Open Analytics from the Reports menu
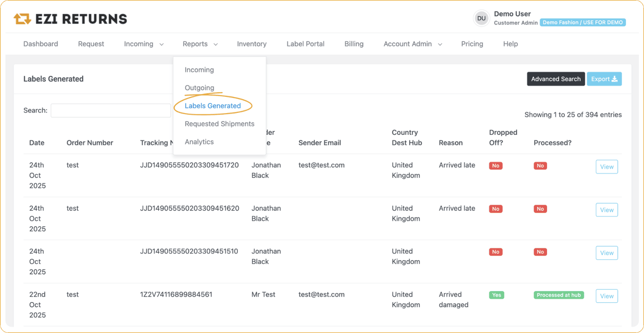The width and height of the screenshot is (644, 333). (x=199, y=142)
